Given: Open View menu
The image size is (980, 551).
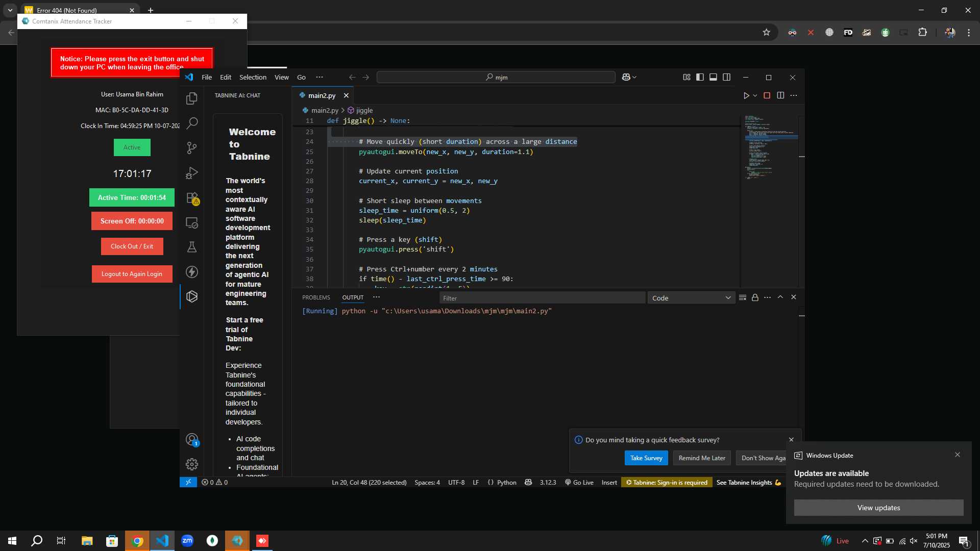Looking at the screenshot, I should [282, 77].
